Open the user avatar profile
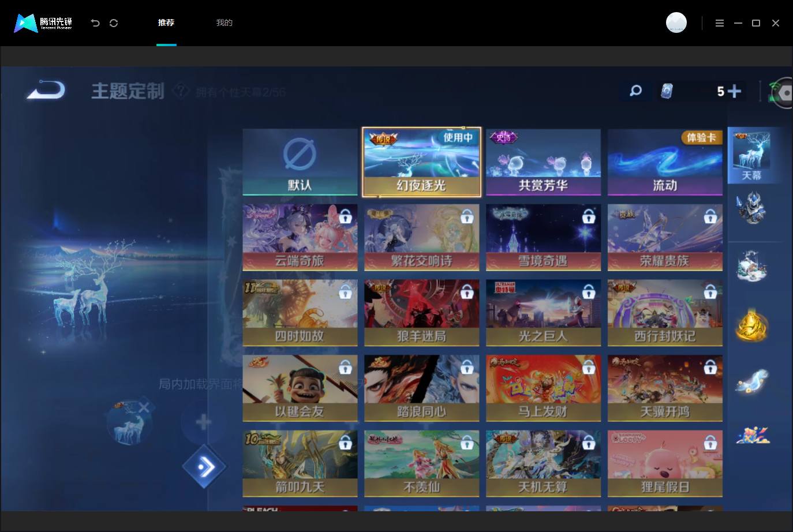This screenshot has width=793, height=532. coord(676,23)
